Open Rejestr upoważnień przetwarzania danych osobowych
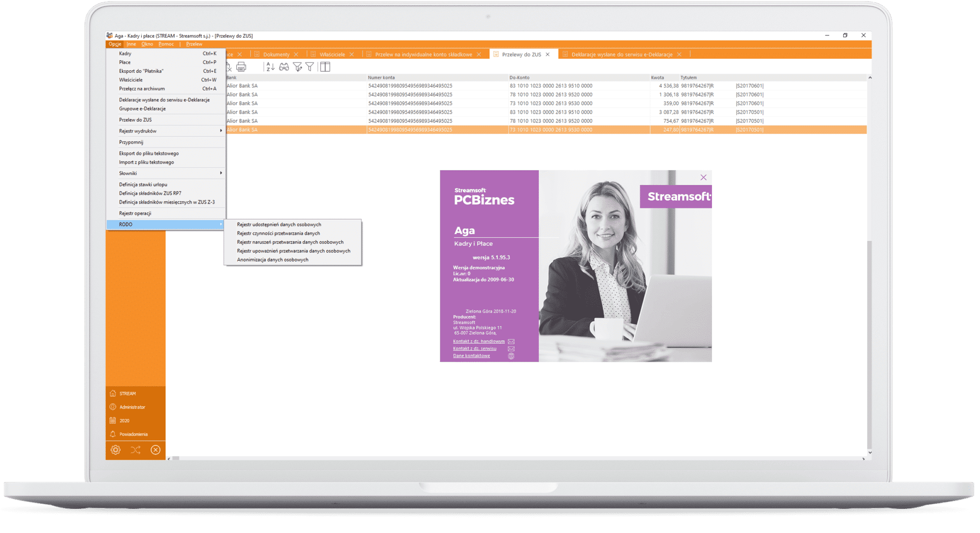This screenshot has height=533, width=980. (293, 251)
